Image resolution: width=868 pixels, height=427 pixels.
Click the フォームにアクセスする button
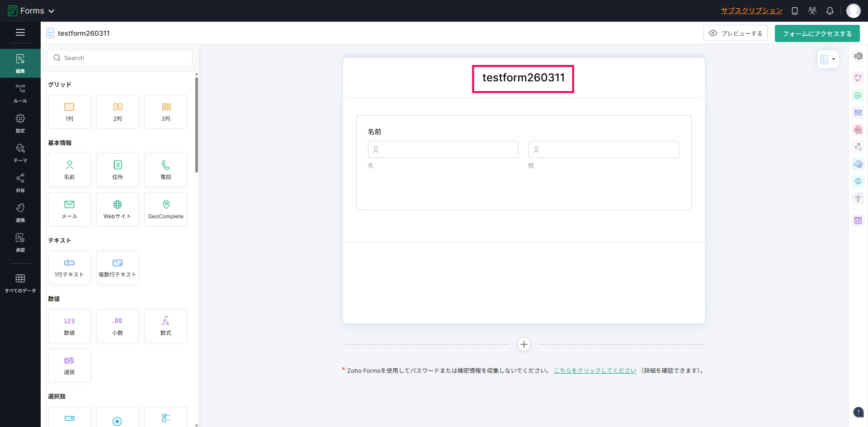click(x=817, y=33)
